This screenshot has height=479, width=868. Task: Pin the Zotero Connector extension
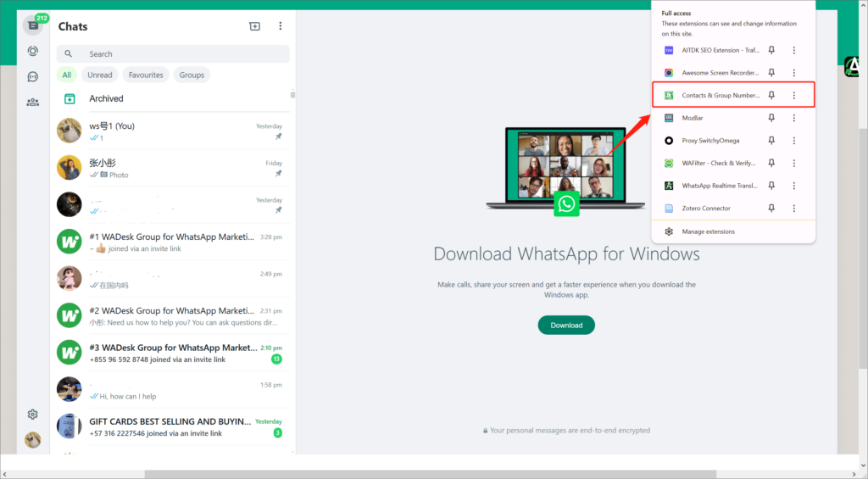(771, 209)
